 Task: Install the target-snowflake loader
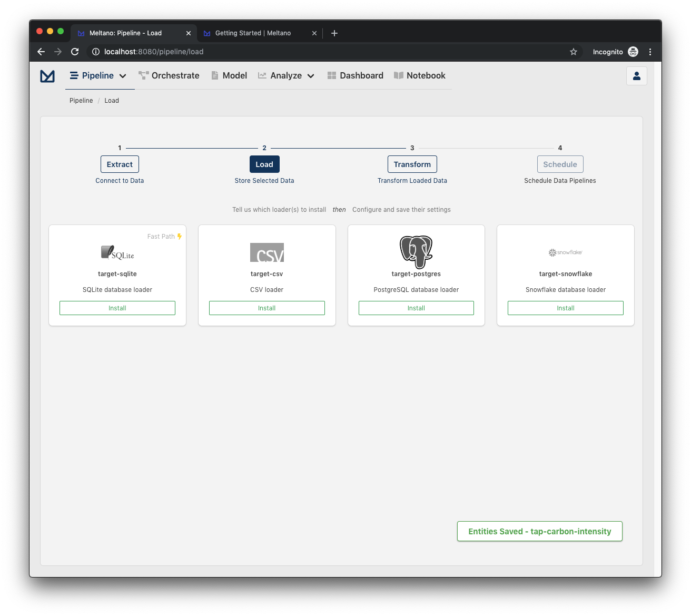coord(566,308)
